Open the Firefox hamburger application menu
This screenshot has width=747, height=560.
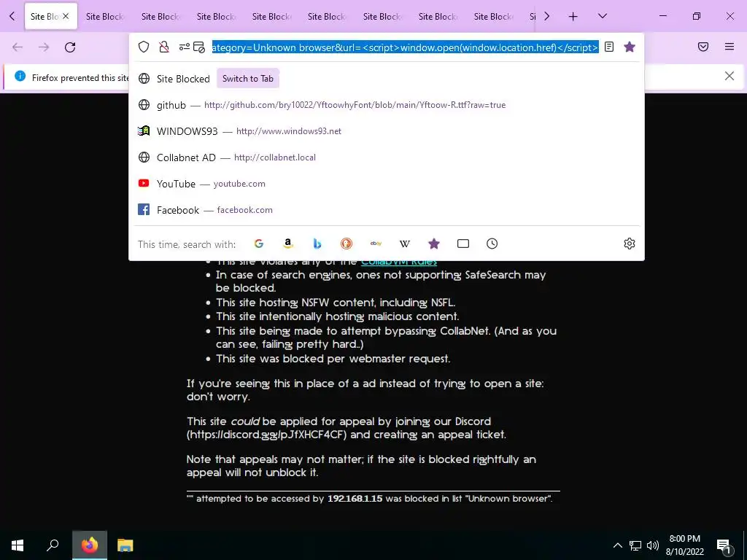coord(729,47)
